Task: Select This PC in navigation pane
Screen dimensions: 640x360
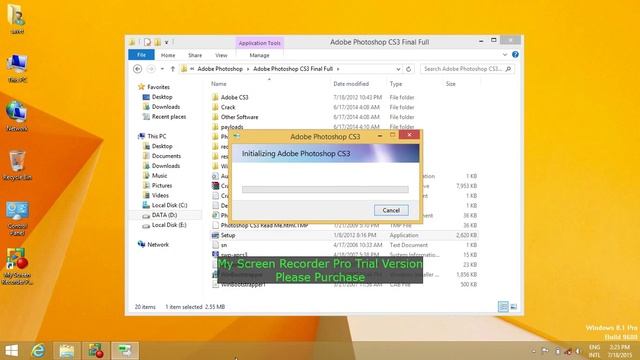Action: pos(156,136)
